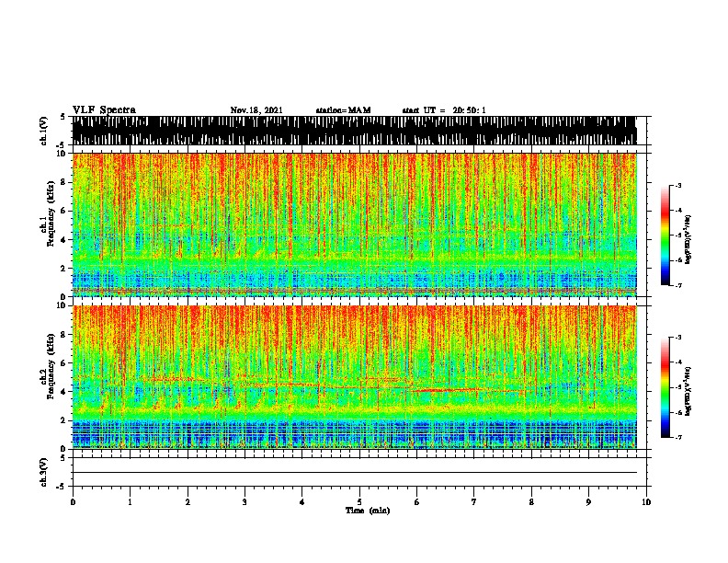Click time axis tick label "6"
This screenshot has height=563, width=728.
pos(417,502)
